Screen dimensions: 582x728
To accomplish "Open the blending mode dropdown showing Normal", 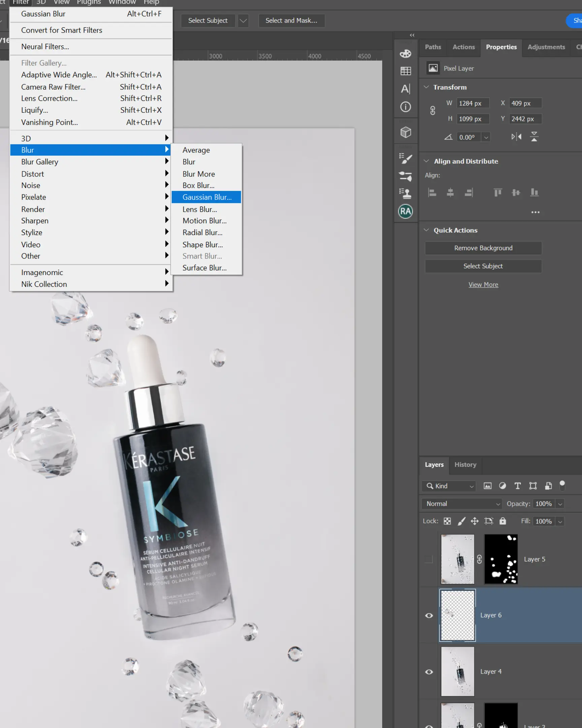I will (x=461, y=504).
